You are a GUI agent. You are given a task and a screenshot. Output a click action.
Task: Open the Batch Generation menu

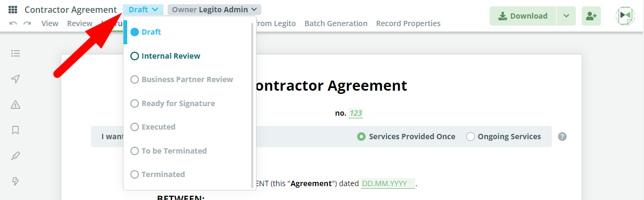(x=336, y=23)
